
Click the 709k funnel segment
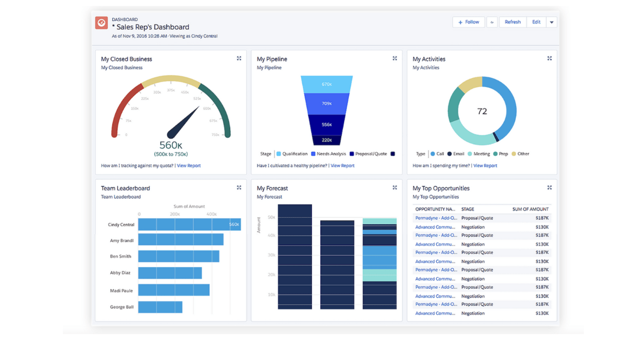click(326, 104)
